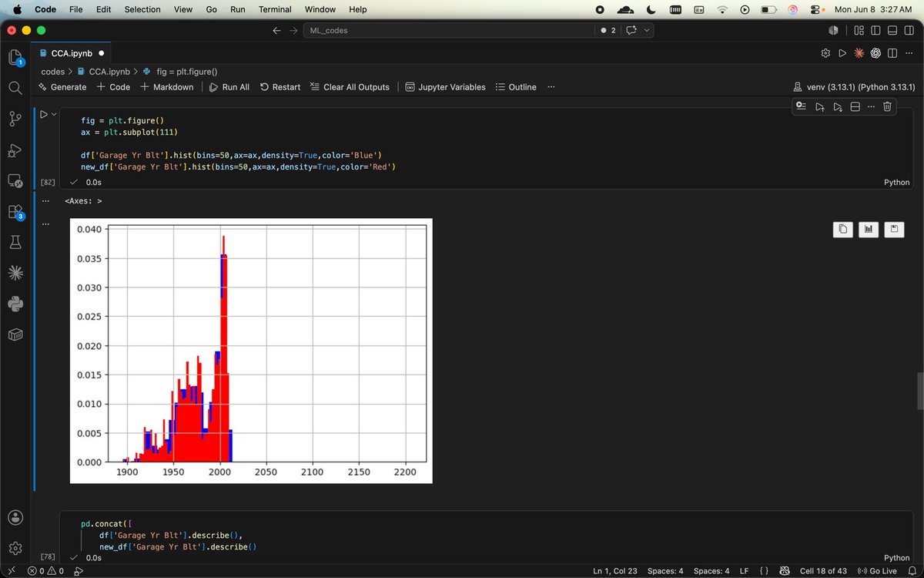This screenshot has width=924, height=578.
Task: Open the Python extension view
Action: coord(15,304)
